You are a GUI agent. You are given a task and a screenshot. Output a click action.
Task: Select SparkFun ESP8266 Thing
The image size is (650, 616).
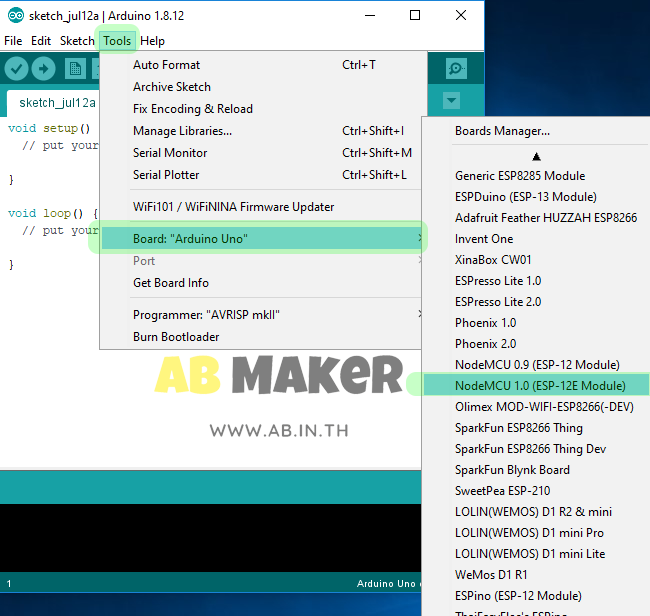536,428
